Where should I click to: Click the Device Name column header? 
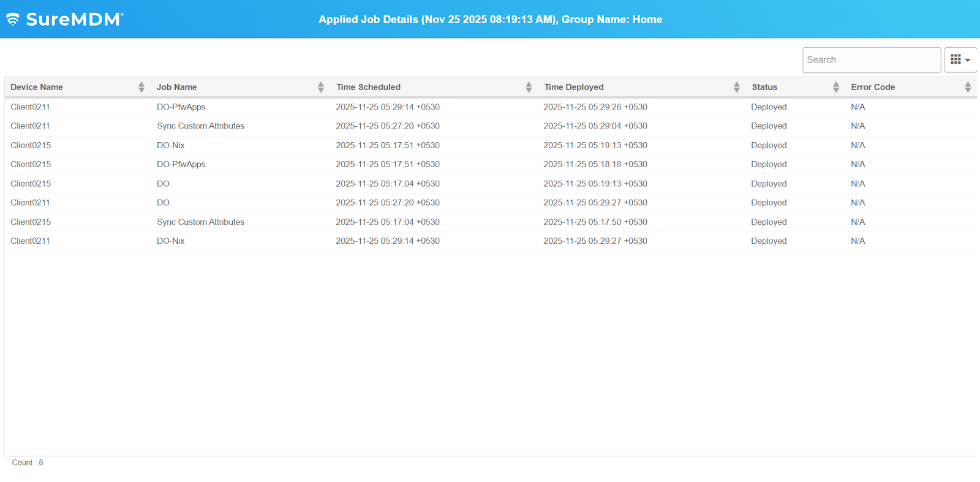[x=37, y=87]
